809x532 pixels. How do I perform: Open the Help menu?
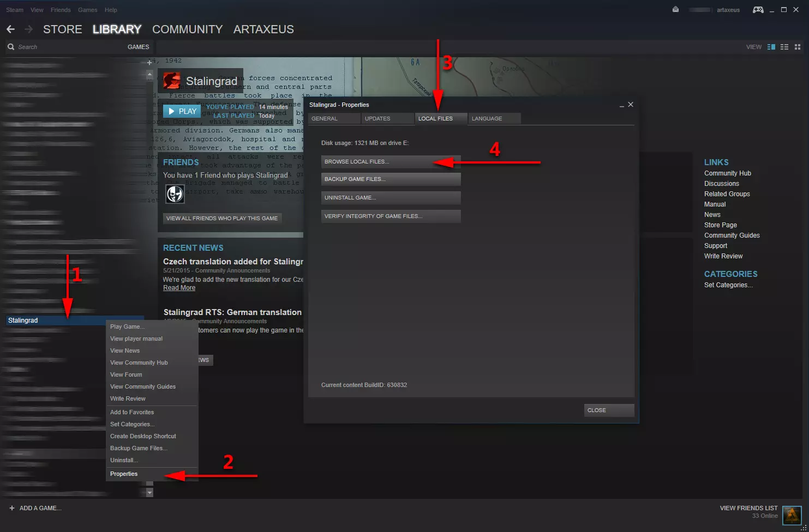(x=111, y=10)
